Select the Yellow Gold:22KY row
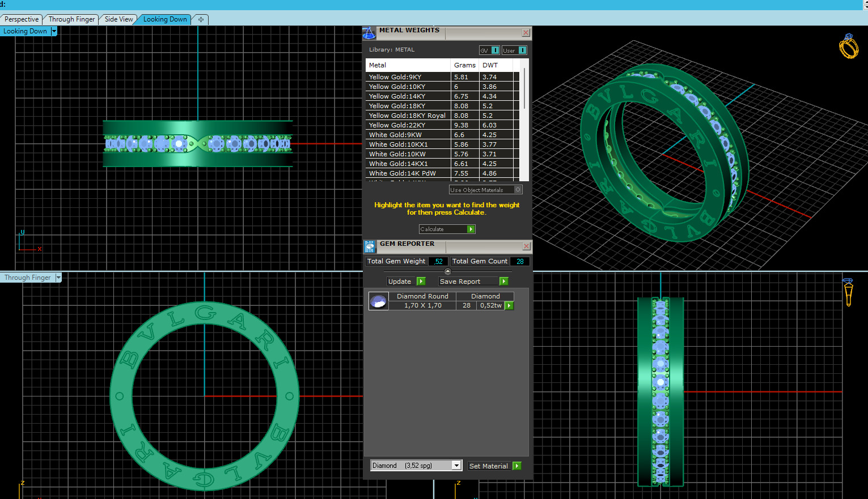 pyautogui.click(x=442, y=125)
